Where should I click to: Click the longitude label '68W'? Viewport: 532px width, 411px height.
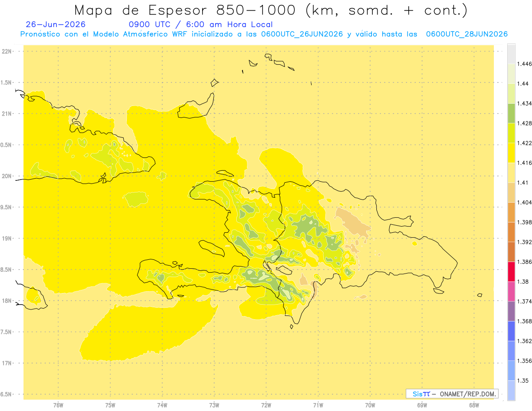click(474, 405)
